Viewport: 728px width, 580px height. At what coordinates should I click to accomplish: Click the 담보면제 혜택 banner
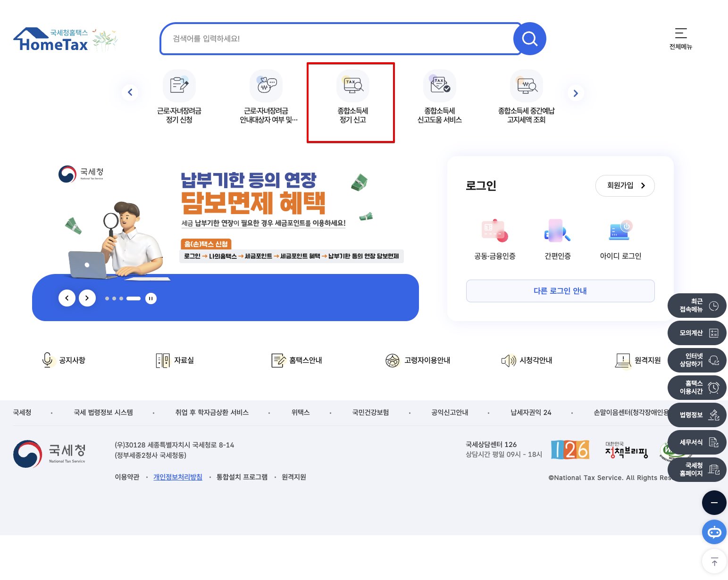point(226,239)
